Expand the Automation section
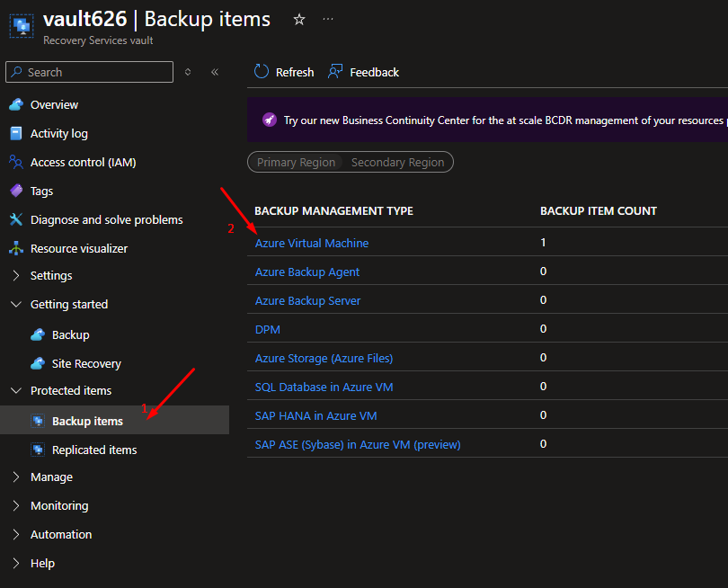Viewport: 728px width, 588px height. 16,535
